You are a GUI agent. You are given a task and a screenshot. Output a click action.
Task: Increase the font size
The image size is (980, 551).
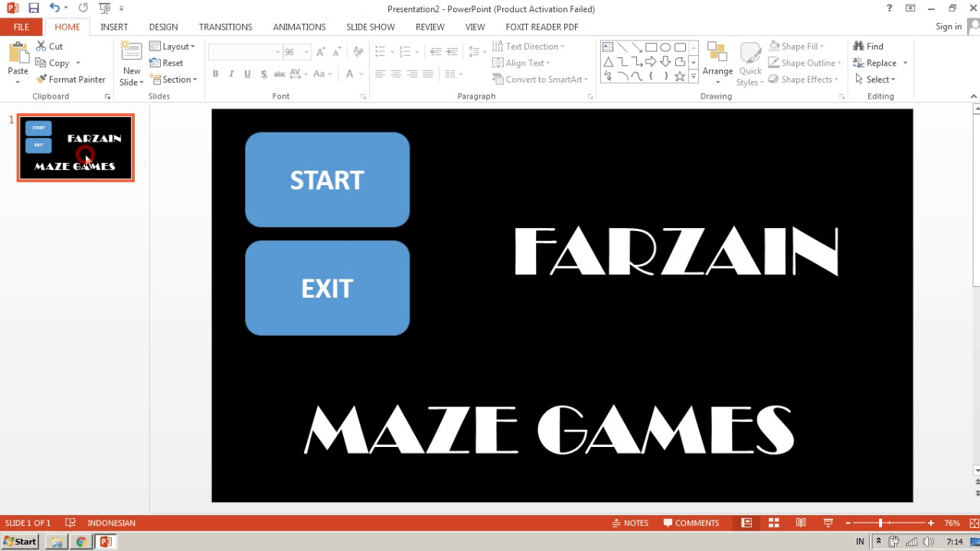coord(321,52)
